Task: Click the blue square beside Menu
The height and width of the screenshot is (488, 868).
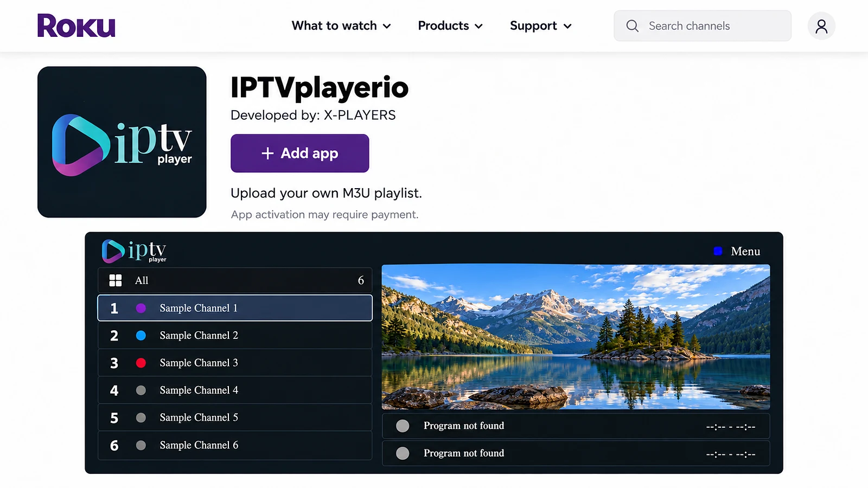Action: pos(718,251)
